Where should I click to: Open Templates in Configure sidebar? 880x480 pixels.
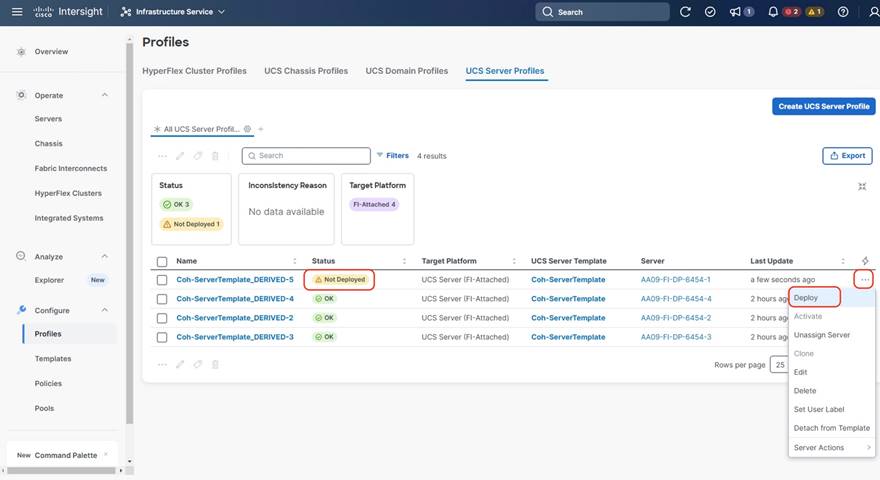[x=53, y=358]
